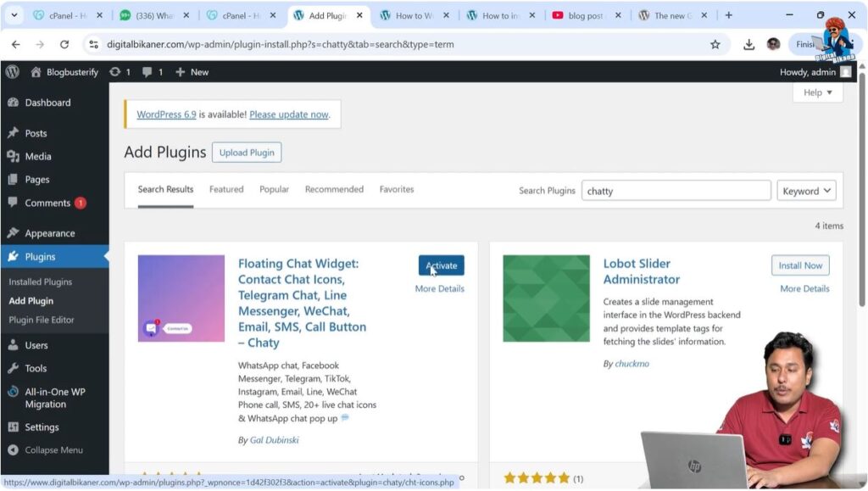
Task: Switch to Search Results tab
Action: pos(165,190)
